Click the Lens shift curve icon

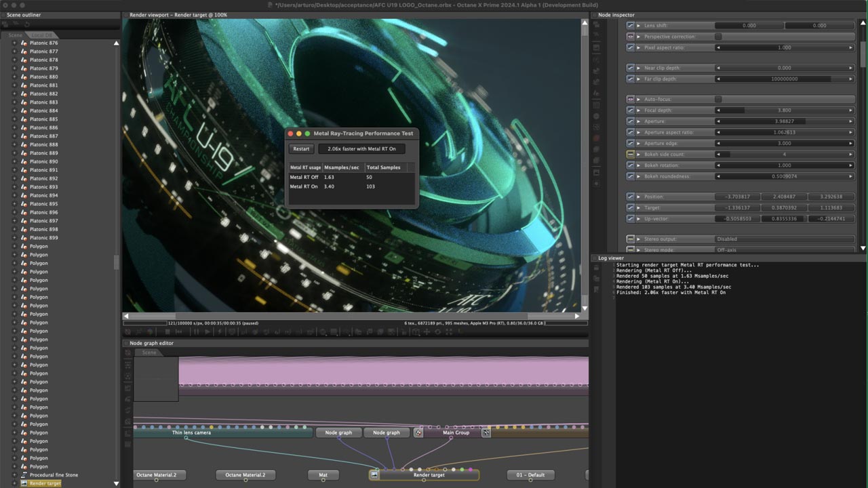click(x=630, y=25)
